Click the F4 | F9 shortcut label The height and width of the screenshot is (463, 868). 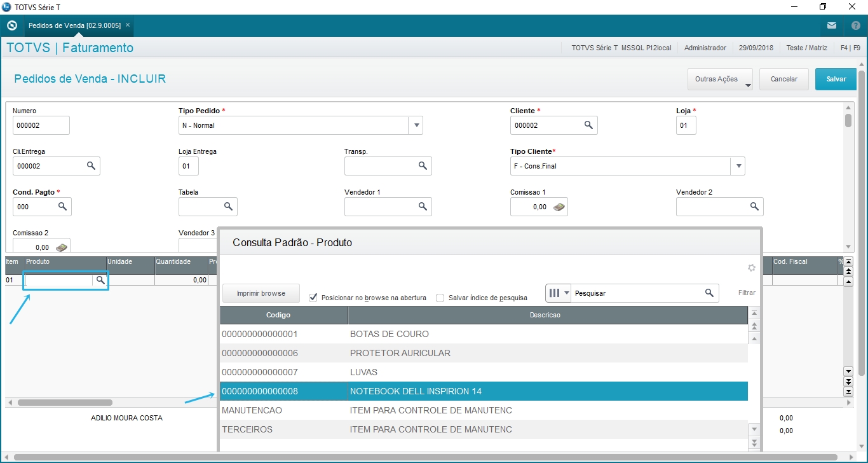click(850, 48)
